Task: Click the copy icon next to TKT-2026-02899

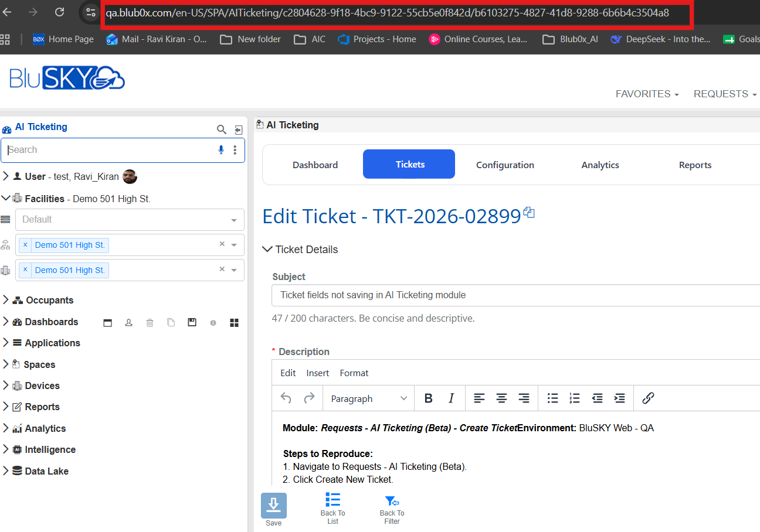Action: coord(529,212)
